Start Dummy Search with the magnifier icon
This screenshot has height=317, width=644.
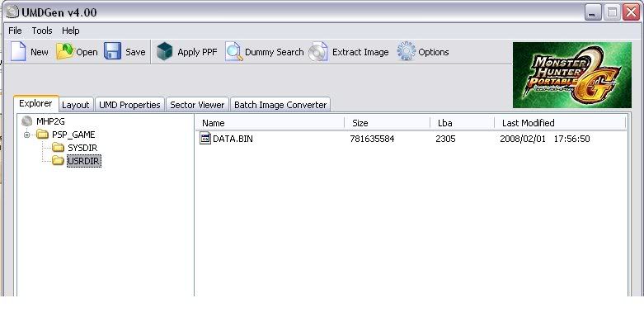(233, 52)
